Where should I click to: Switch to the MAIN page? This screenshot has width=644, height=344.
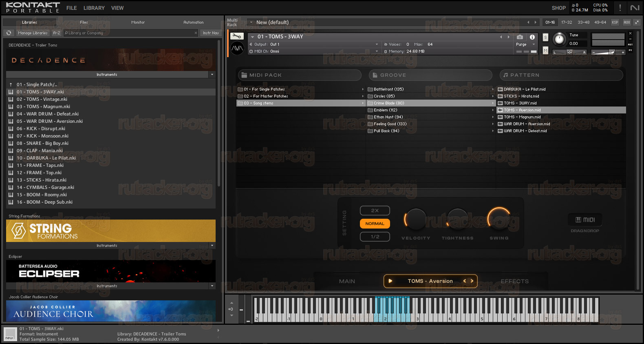pos(347,281)
